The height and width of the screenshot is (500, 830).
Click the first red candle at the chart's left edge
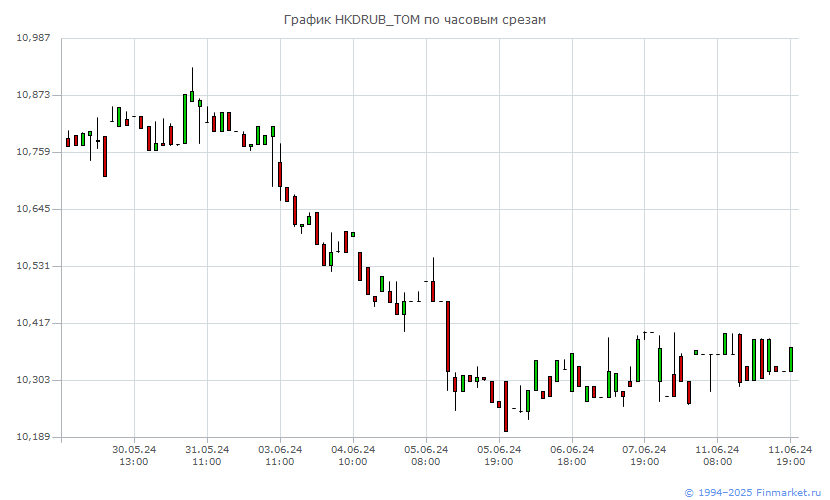click(68, 142)
